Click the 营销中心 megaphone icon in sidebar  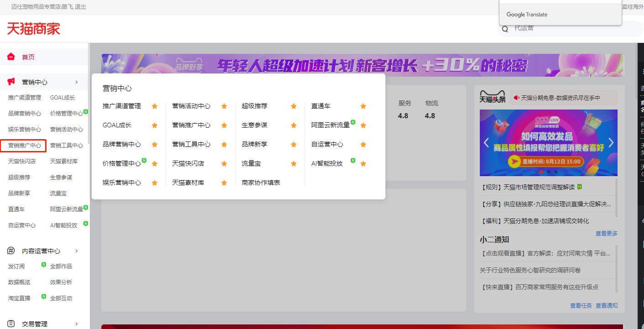tap(11, 82)
